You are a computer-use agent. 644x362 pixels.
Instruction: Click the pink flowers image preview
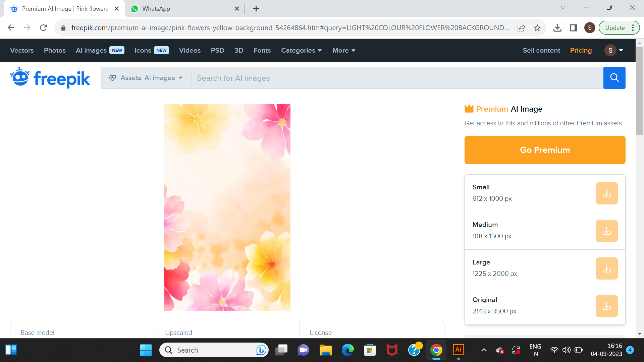click(227, 207)
